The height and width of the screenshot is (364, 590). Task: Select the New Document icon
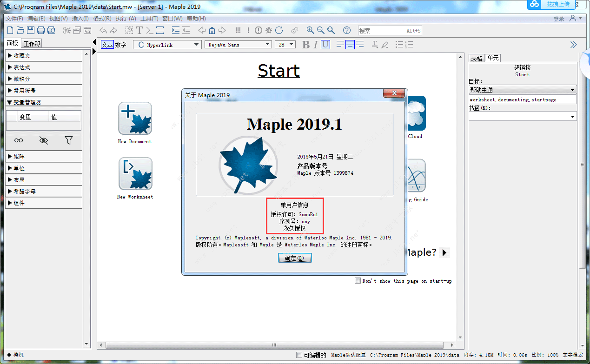click(134, 119)
